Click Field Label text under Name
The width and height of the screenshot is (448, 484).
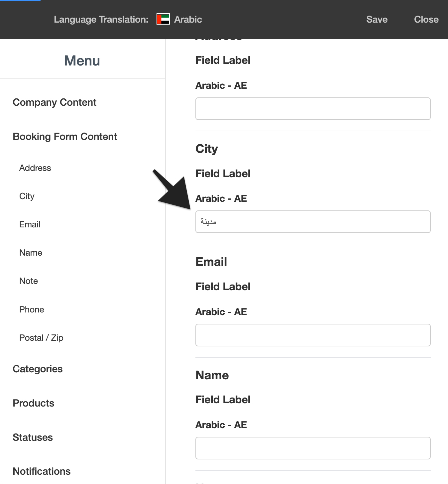(223, 400)
